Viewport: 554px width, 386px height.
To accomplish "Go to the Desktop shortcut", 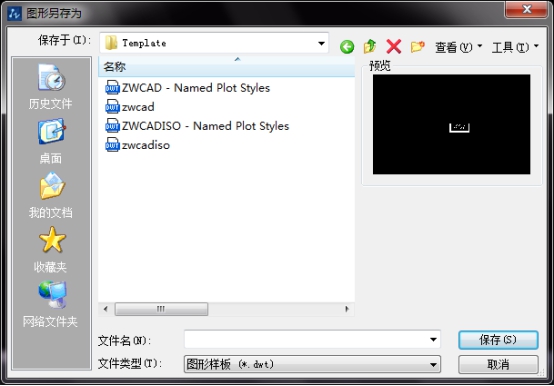I will coord(51,141).
